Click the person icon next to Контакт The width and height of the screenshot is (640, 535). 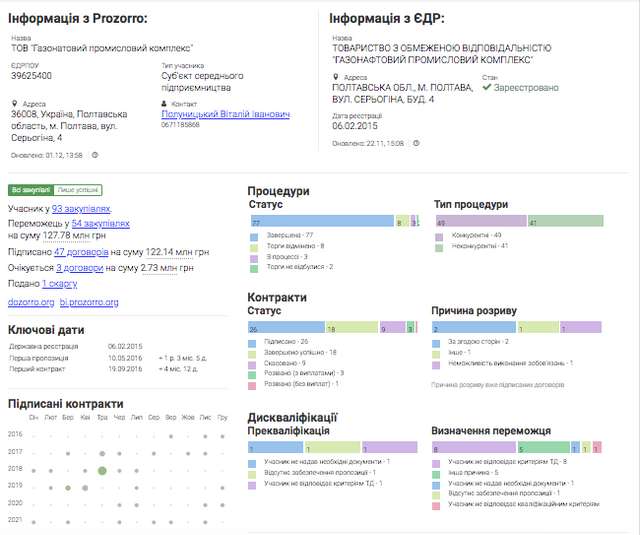[164, 103]
